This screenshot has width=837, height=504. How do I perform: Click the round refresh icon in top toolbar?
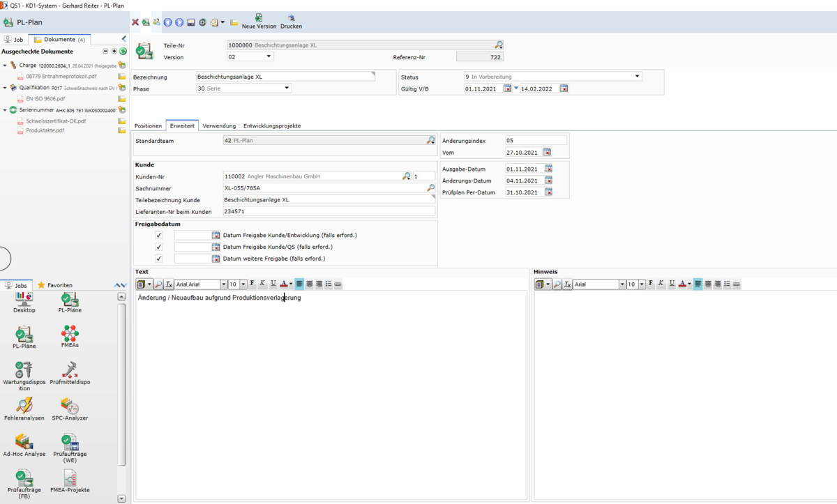202,22
